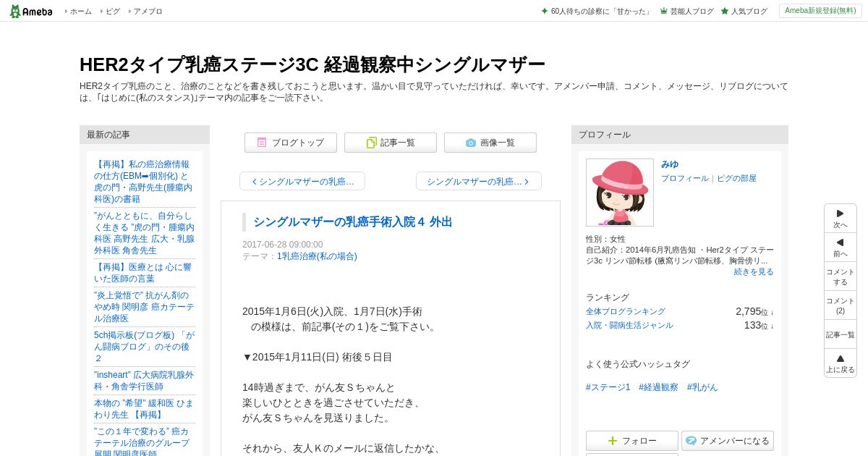
Task: Click the leaf icon beside the news headline
Action: (x=545, y=12)
